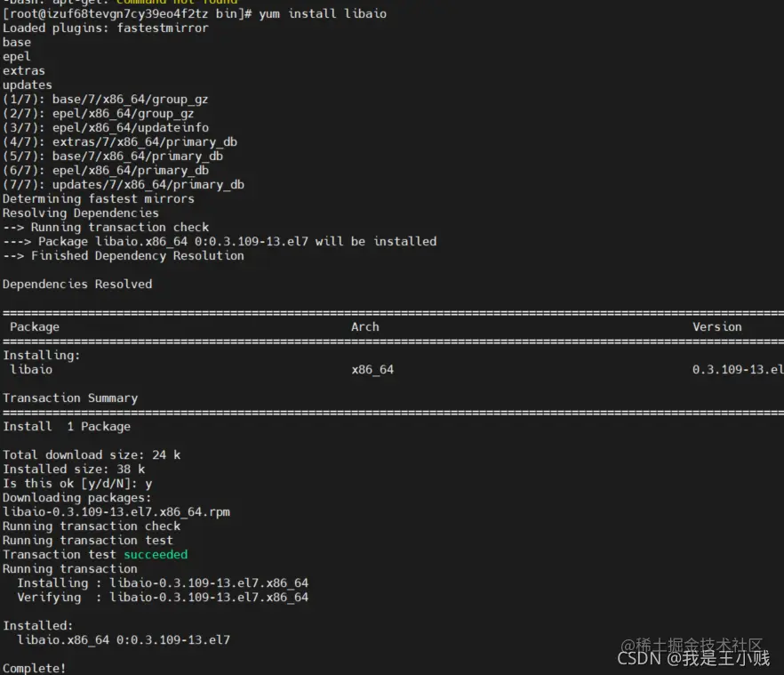Image resolution: width=784 pixels, height=675 pixels.
Task: Click the 'Running transaction' line above 'Installing :'
Action: (x=70, y=569)
